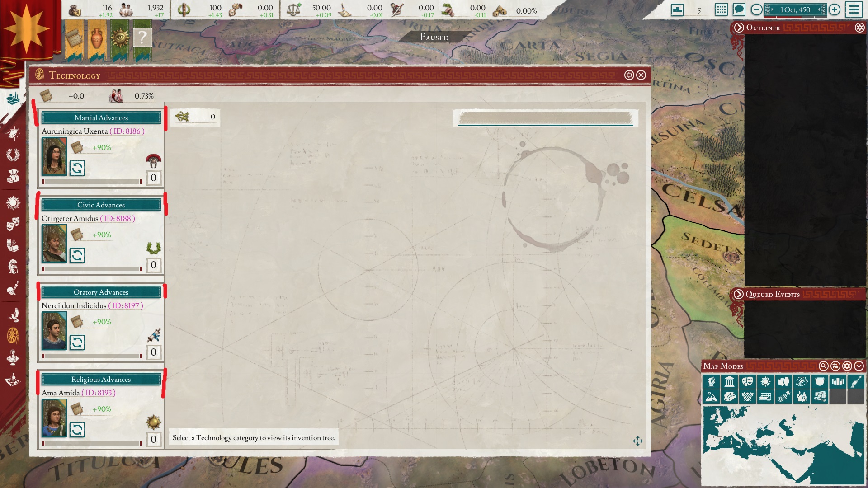The image size is (868, 488).
Task: Collapse the Queued Events panel arrow
Action: [738, 294]
